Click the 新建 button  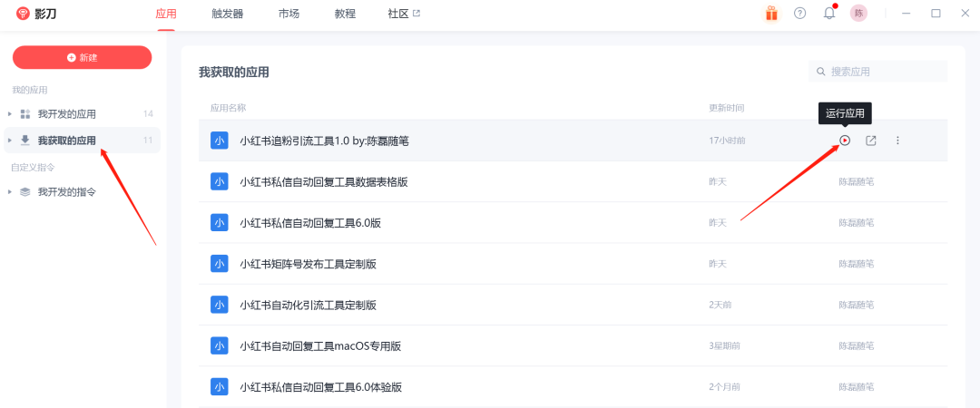click(82, 57)
